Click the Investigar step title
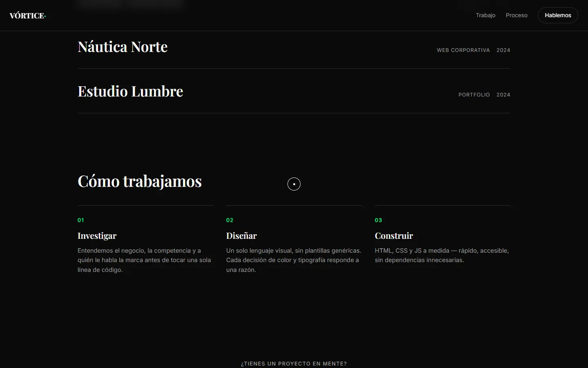Screen dimensions: 588x368 97,236
